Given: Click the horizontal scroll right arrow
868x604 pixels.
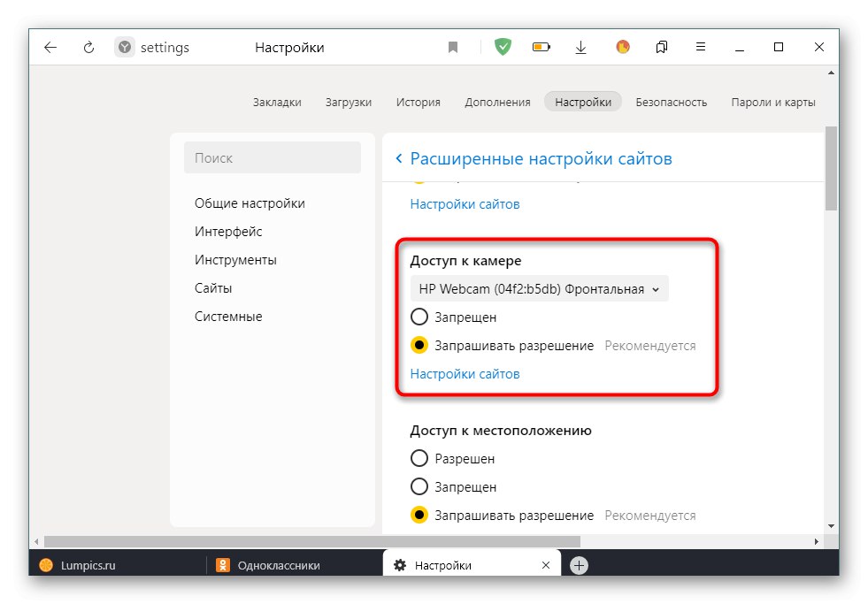Looking at the screenshot, I should point(817,541).
